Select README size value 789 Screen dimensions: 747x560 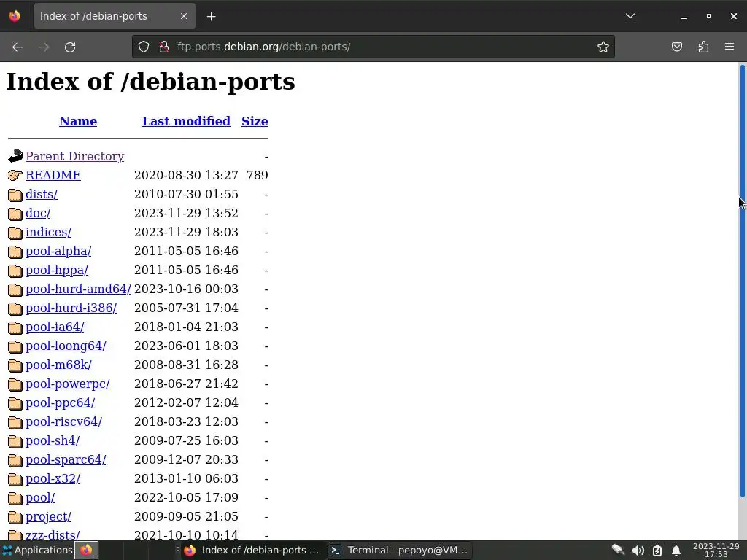(258, 175)
